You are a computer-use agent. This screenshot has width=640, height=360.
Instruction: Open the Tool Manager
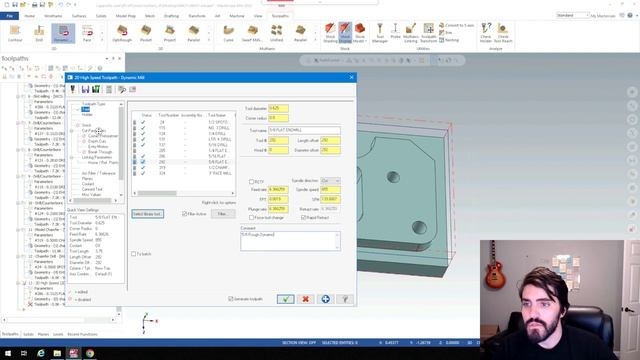click(x=380, y=33)
